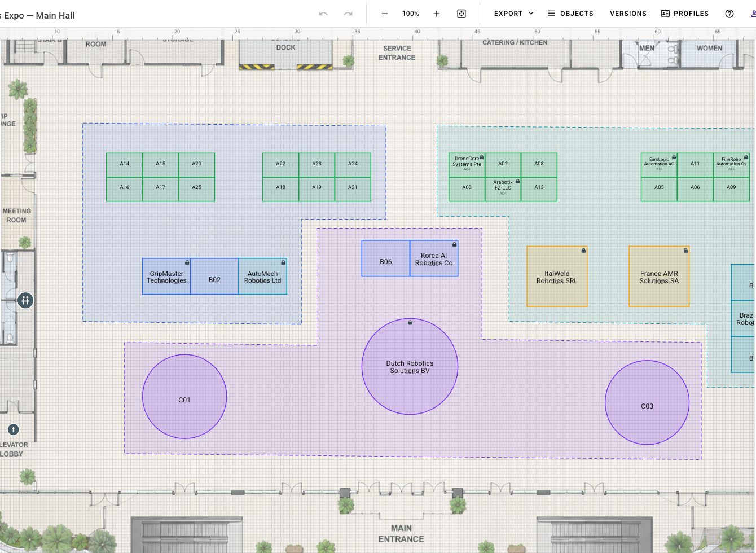The image size is (756, 553).
Task: Select the AutoMech Robotics Ltd booth
Action: pyautogui.click(x=263, y=276)
